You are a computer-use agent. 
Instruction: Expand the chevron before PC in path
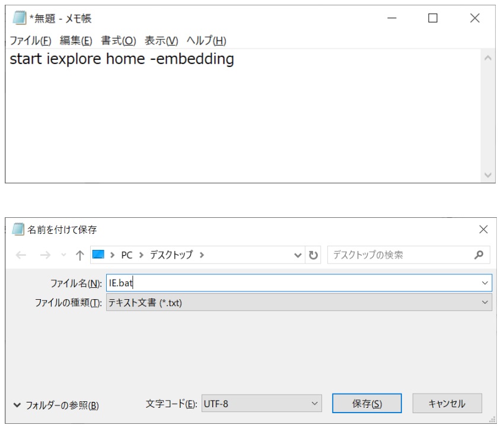click(112, 255)
